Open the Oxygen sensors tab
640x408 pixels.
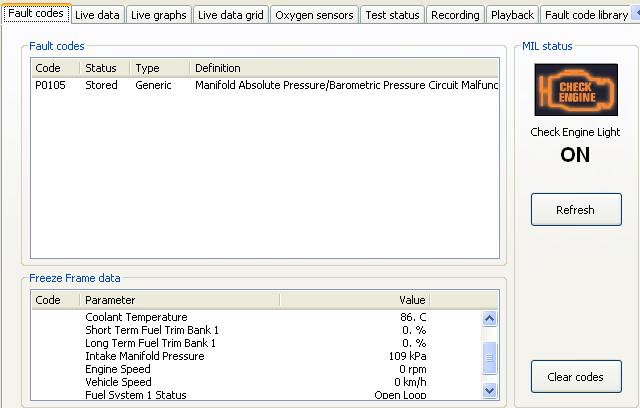(x=314, y=15)
